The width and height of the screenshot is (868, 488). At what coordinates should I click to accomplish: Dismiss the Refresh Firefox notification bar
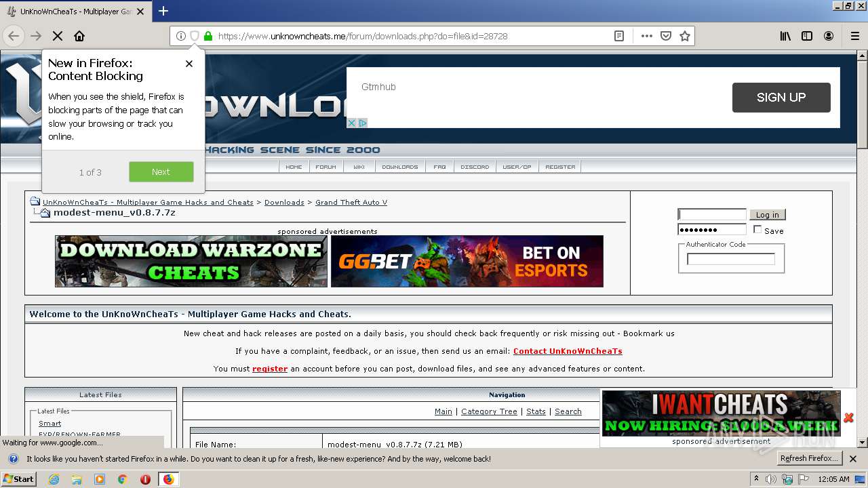point(853,459)
